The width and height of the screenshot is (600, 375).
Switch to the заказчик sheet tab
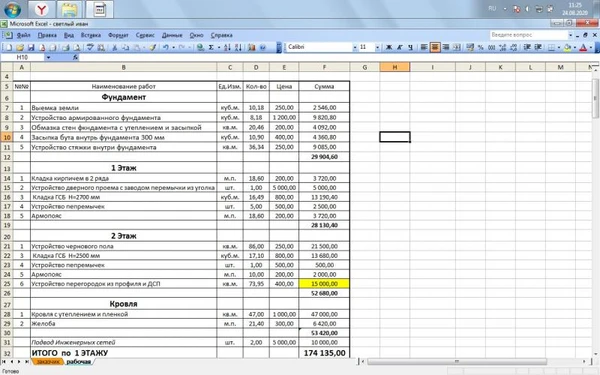point(47,362)
